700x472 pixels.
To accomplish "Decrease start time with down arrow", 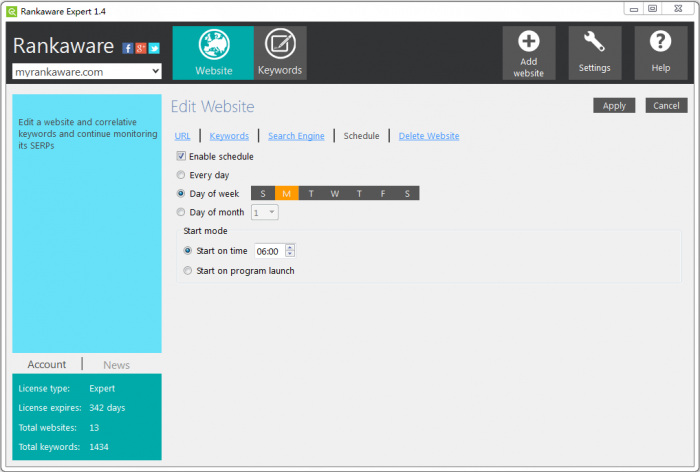I will [x=290, y=254].
